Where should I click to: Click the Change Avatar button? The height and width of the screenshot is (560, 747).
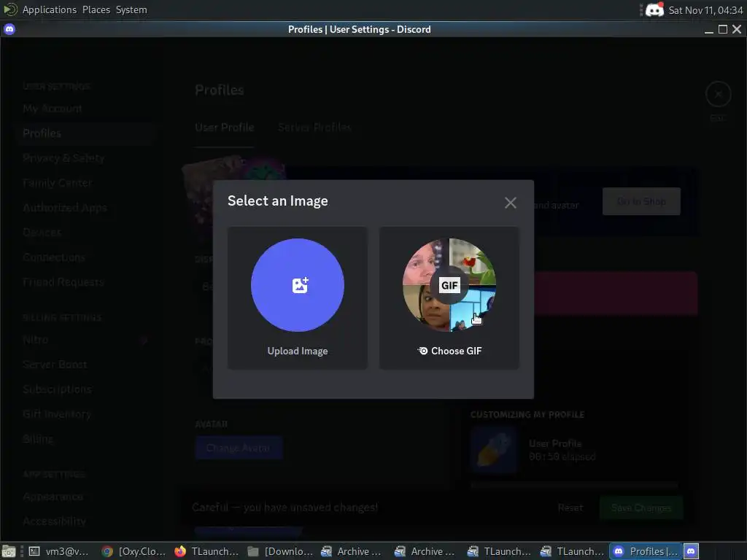239,448
